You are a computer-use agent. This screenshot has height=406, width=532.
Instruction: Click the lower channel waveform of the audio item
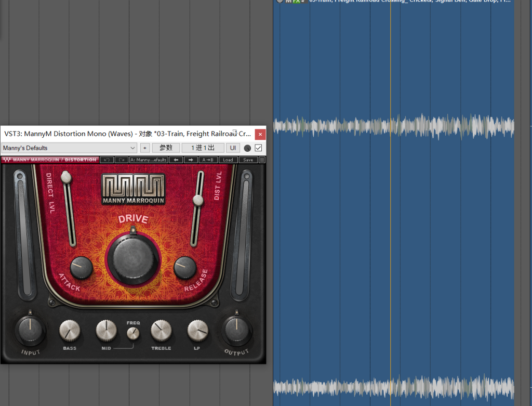pyautogui.click(x=394, y=387)
